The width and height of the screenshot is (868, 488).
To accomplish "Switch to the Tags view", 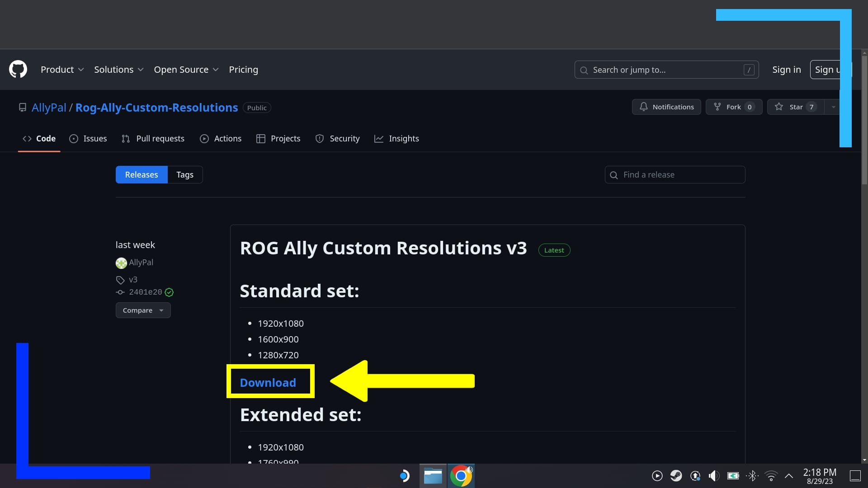I will [x=184, y=174].
